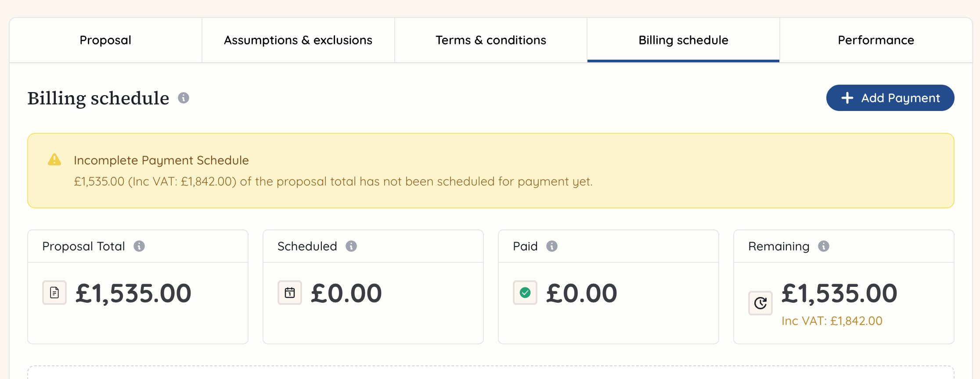Screen dimensions: 980x379
Task: Switch to the Proposal tab
Action: [x=105, y=40]
